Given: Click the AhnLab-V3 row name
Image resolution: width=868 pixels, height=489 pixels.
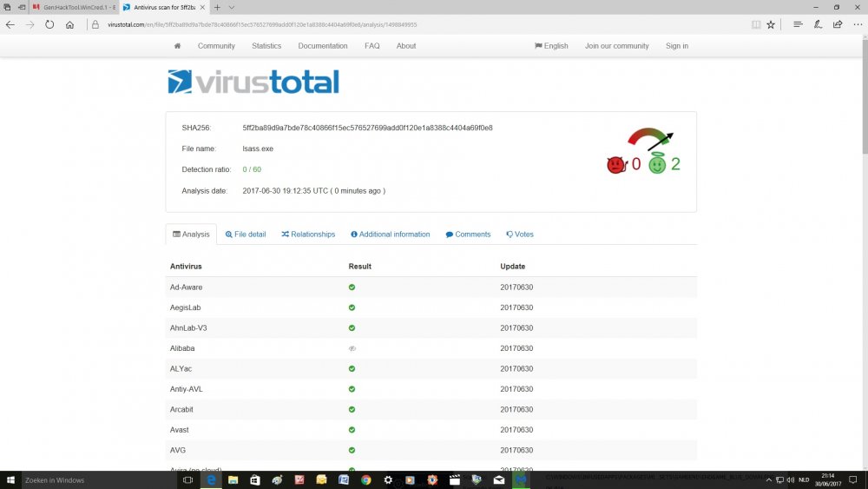Looking at the screenshot, I should [188, 327].
